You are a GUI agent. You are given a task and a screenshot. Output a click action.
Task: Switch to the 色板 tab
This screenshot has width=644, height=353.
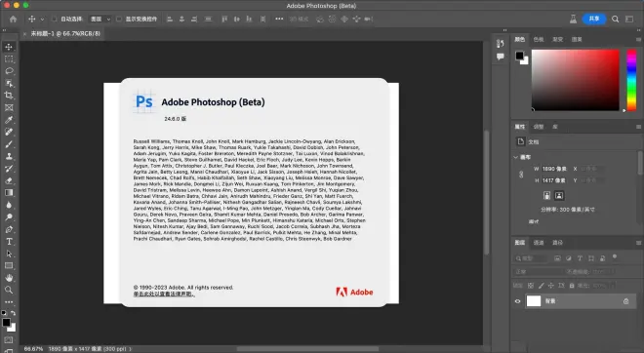(539, 39)
